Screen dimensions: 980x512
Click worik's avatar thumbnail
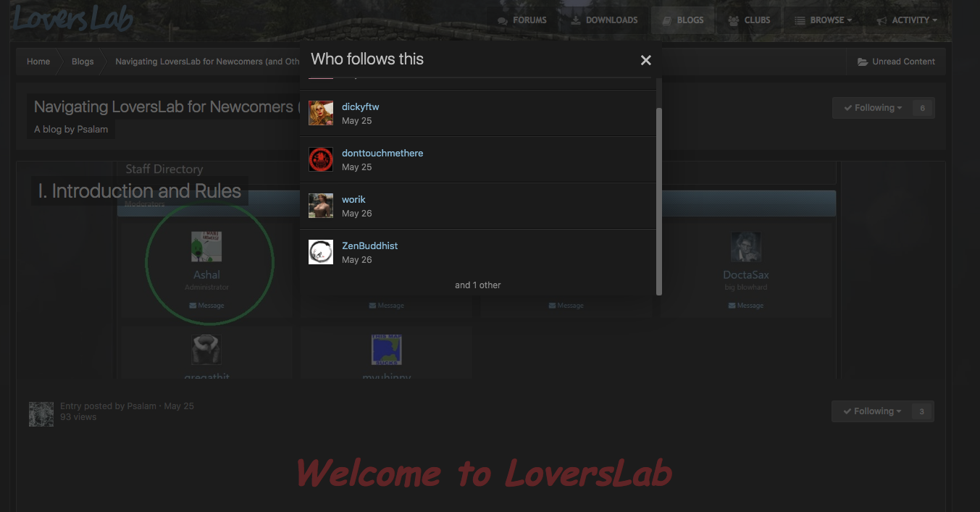point(321,206)
